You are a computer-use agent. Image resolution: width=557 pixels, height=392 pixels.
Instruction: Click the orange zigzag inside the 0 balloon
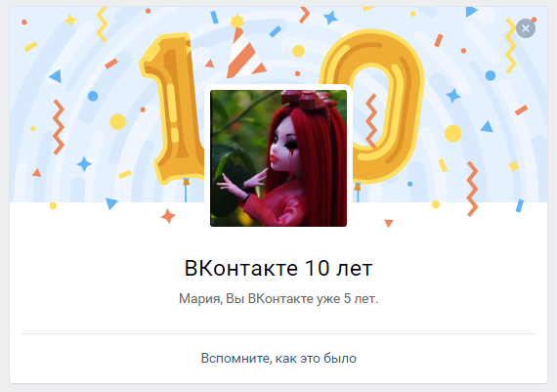coord(371,121)
